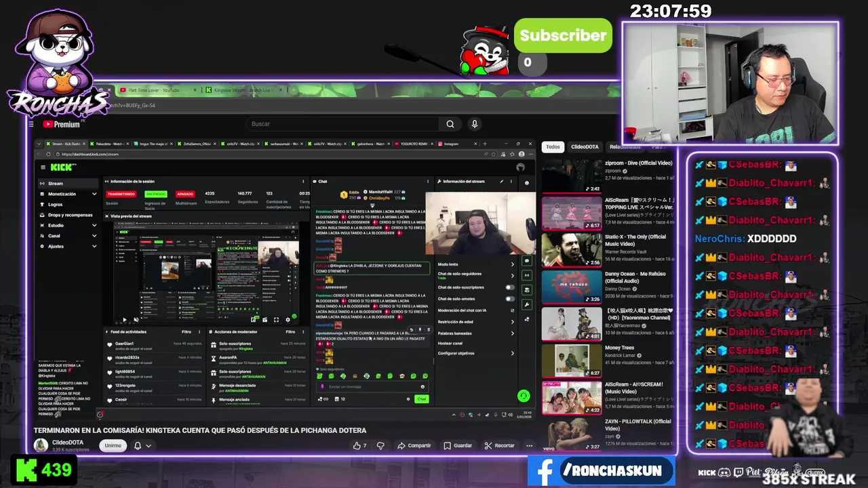Click the pencil edit icon for stream info
The image size is (868, 488).
pyautogui.click(x=502, y=182)
